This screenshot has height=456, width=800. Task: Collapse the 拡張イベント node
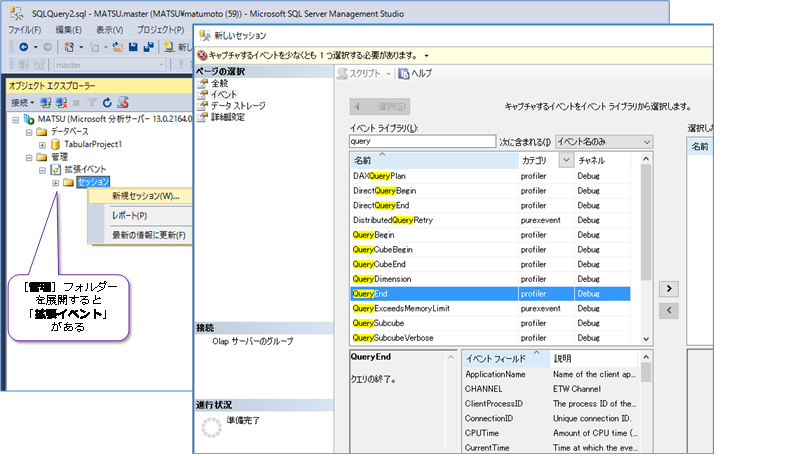tap(42, 170)
